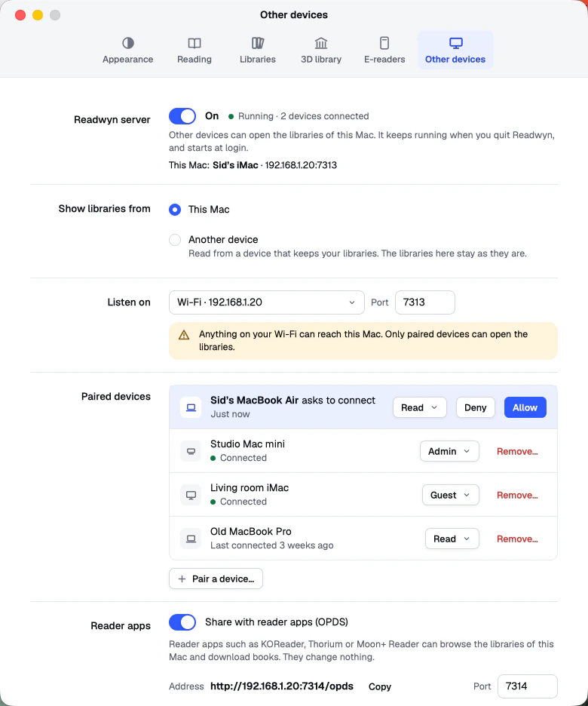The image size is (588, 706).
Task: Change Studio Mac mini Admin role dropdown
Action: click(x=449, y=451)
